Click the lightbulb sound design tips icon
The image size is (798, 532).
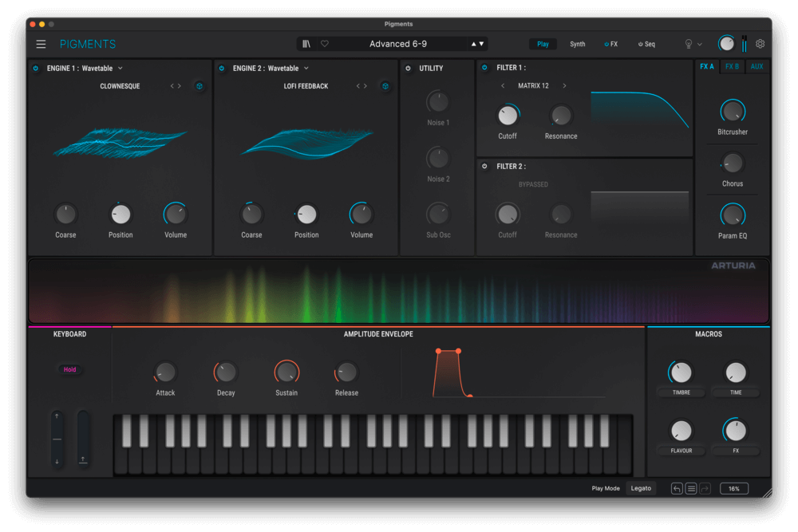(689, 45)
